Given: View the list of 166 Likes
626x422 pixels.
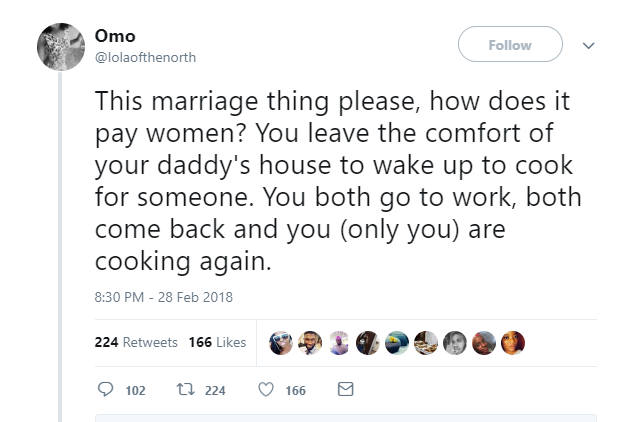Looking at the screenshot, I should (x=217, y=342).
